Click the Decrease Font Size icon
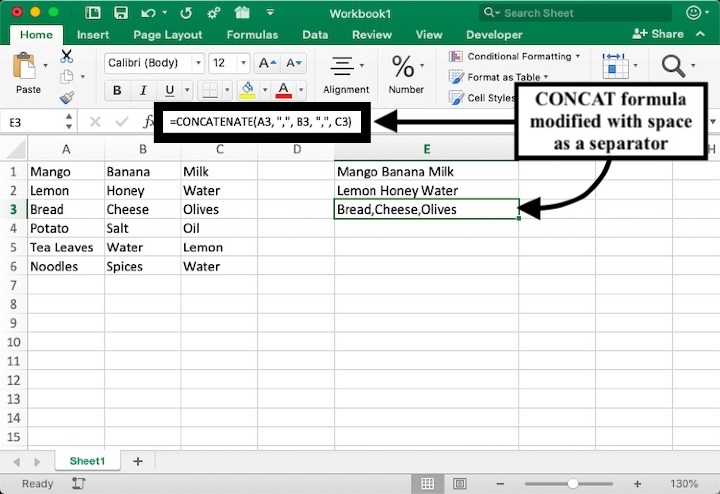This screenshot has height=494, width=720. coord(293,63)
